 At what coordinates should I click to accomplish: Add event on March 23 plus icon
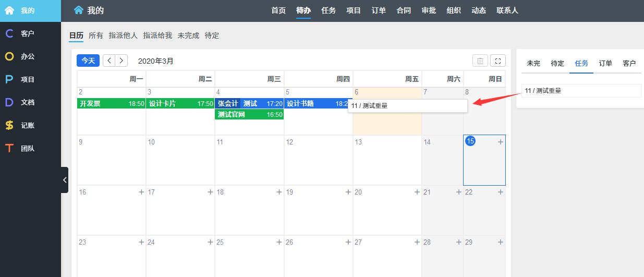[141, 242]
